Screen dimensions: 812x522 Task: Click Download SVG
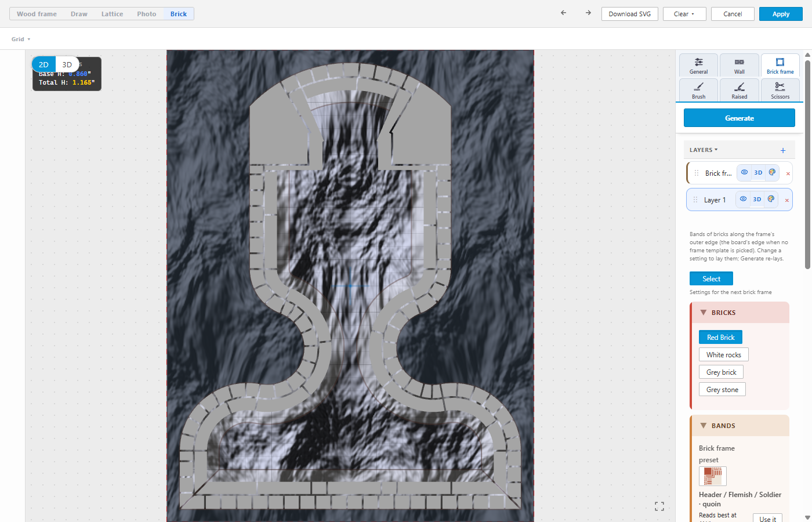(x=630, y=14)
